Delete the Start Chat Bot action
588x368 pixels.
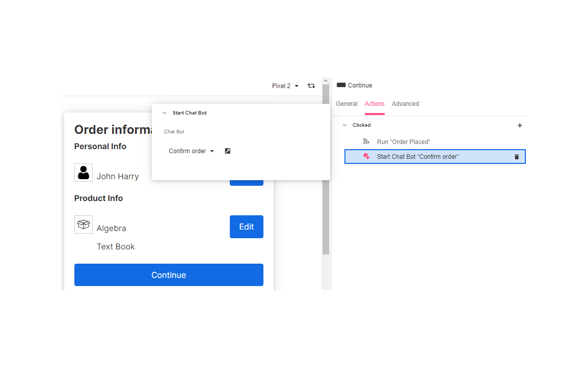click(516, 157)
